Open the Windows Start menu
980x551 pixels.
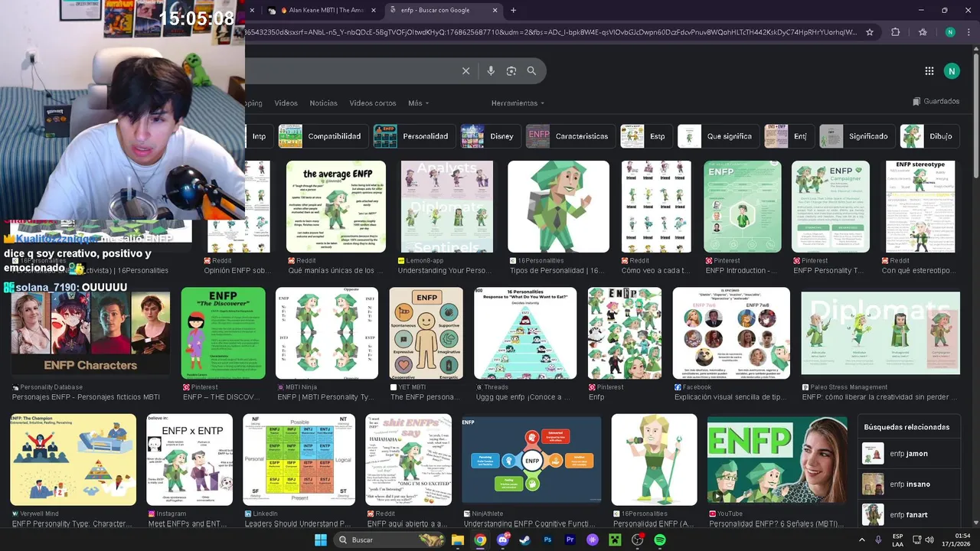[x=321, y=540]
